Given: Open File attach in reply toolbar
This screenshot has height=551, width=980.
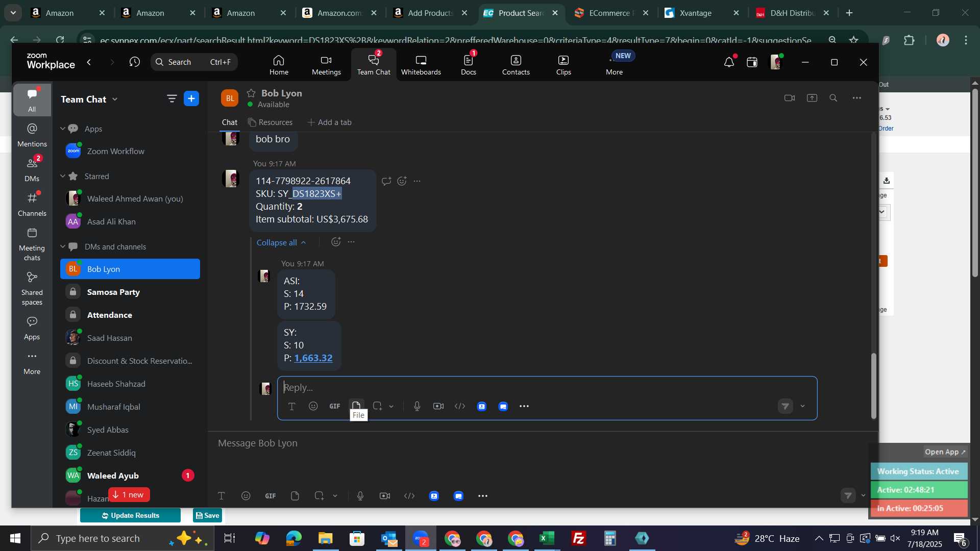Looking at the screenshot, I should (356, 406).
